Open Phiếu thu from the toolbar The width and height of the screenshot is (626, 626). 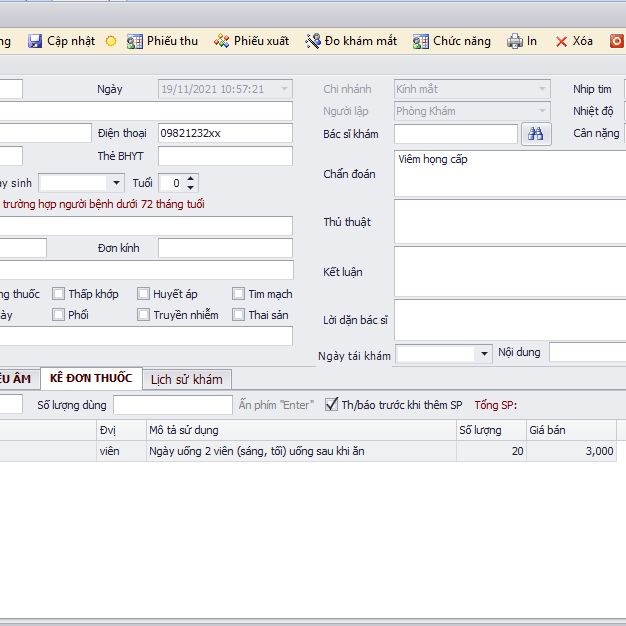click(135, 41)
